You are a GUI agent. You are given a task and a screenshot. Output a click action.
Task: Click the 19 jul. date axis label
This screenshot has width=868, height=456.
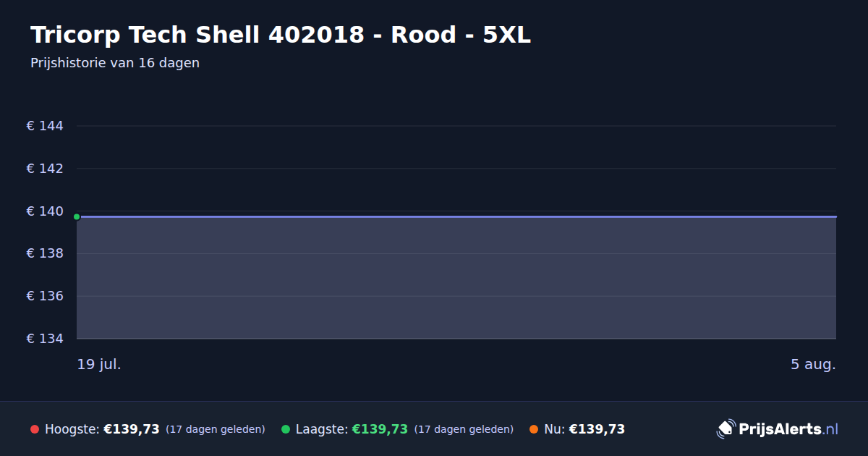[99, 364]
